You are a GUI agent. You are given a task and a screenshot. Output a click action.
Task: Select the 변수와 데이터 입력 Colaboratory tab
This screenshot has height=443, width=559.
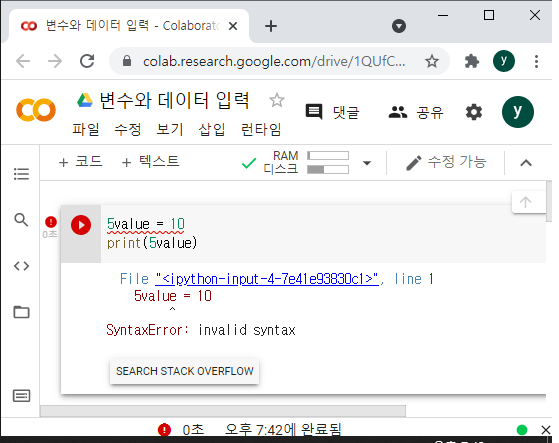click(128, 26)
